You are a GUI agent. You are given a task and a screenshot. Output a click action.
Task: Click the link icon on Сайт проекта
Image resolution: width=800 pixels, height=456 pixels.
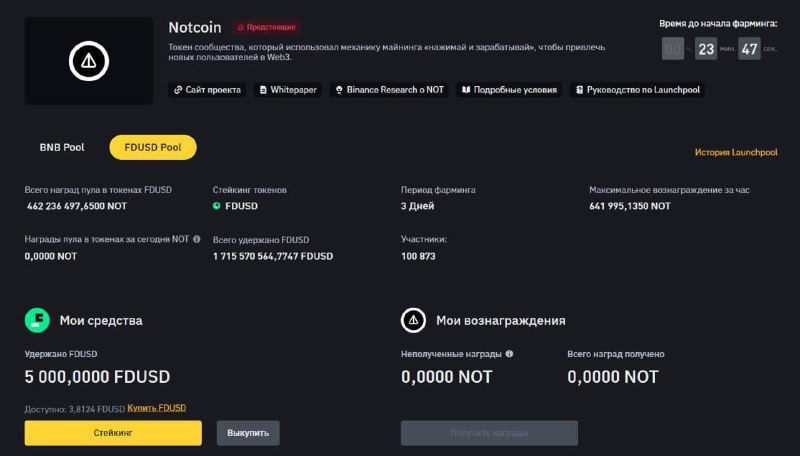(x=178, y=90)
